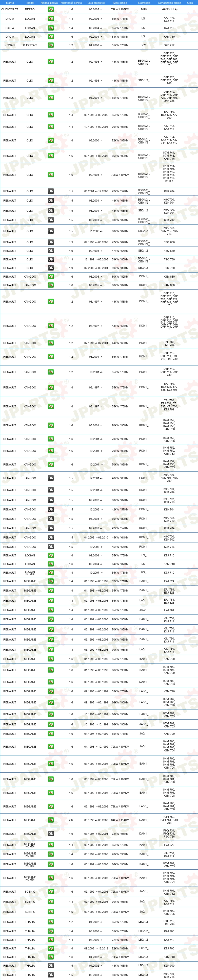Screen dimensions: 198x980
Task: Click the 44kW / 60KM power cell
Action: point(120,343)
